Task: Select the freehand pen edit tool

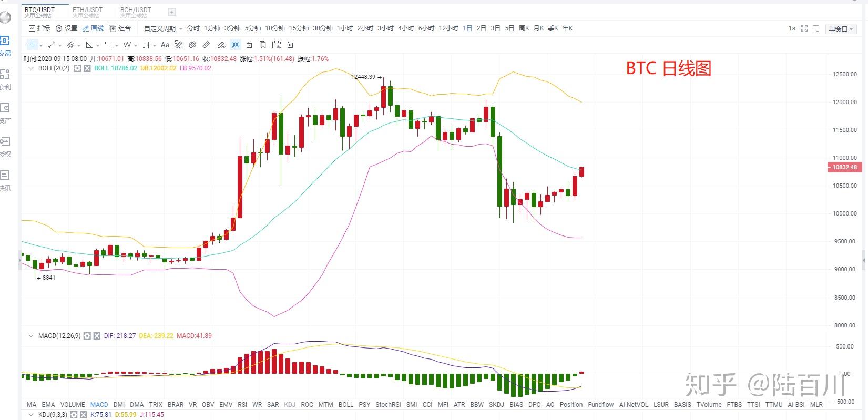Action: tap(221, 45)
